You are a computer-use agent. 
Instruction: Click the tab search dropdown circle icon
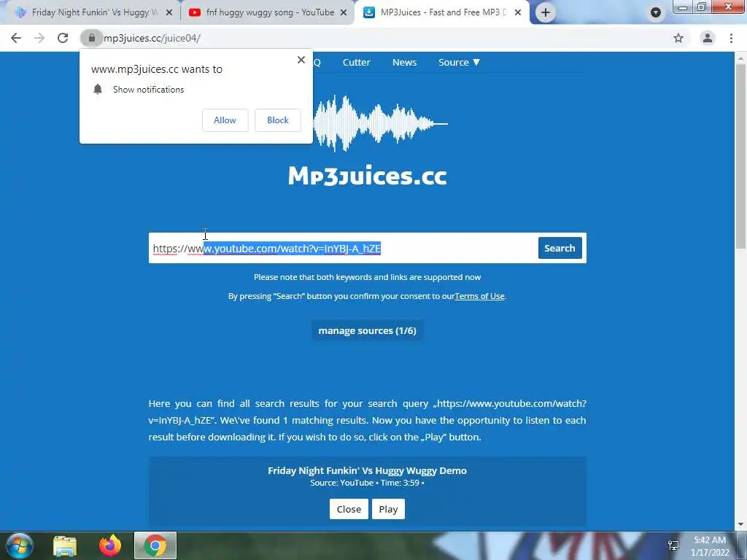[656, 12]
